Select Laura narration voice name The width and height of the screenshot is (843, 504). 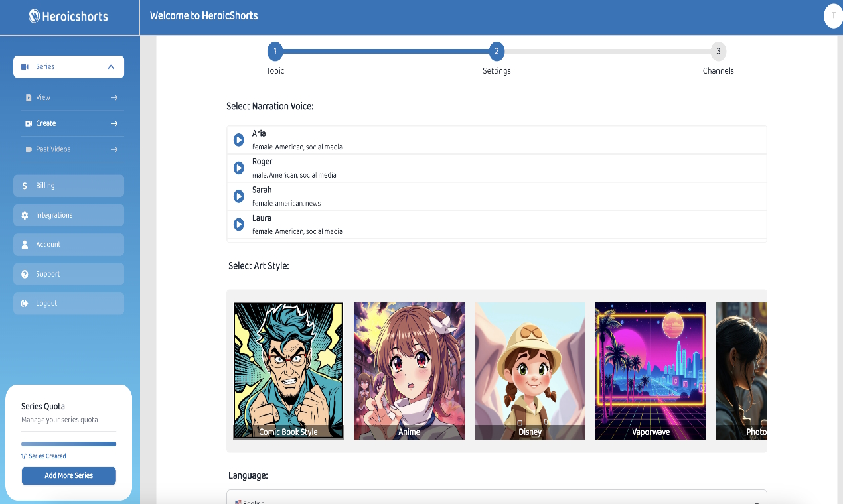pos(262,218)
